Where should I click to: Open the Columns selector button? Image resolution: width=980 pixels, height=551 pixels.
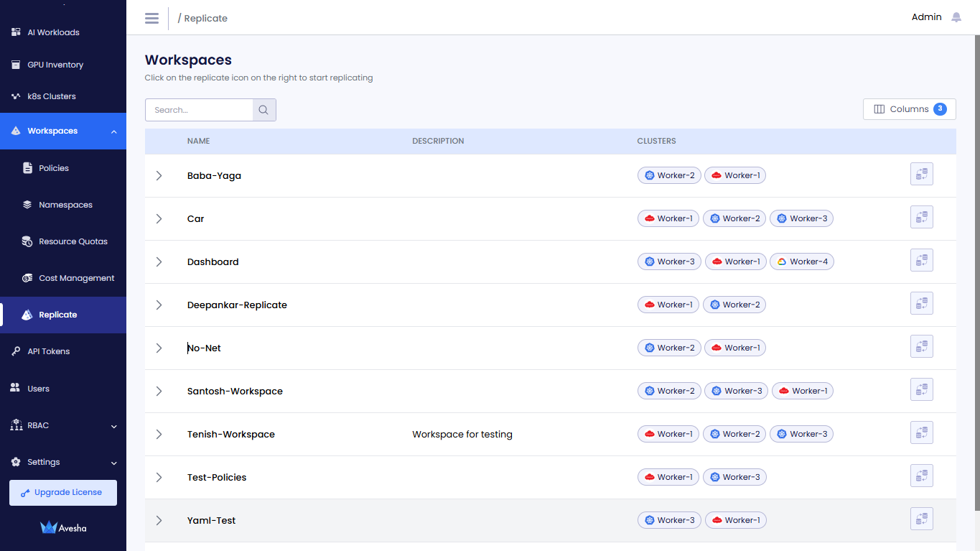[909, 109]
